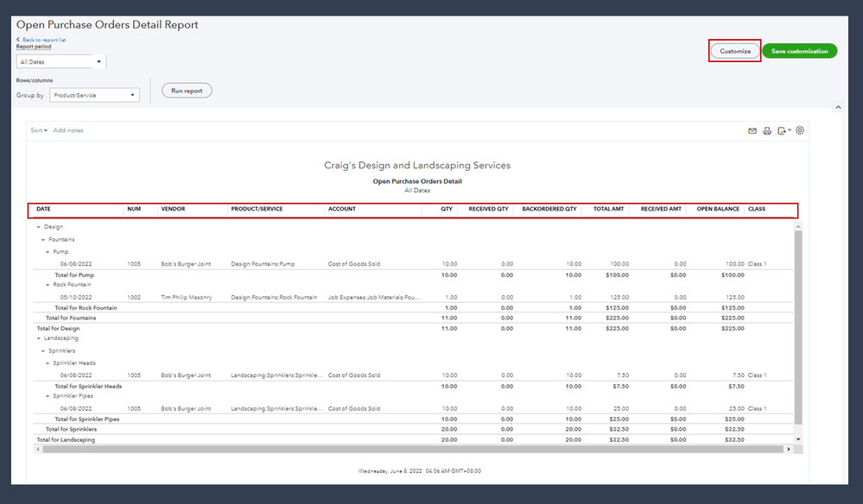Click Craig's Design and Landscaping Services heading
The height and width of the screenshot is (504, 863).
[417, 166]
